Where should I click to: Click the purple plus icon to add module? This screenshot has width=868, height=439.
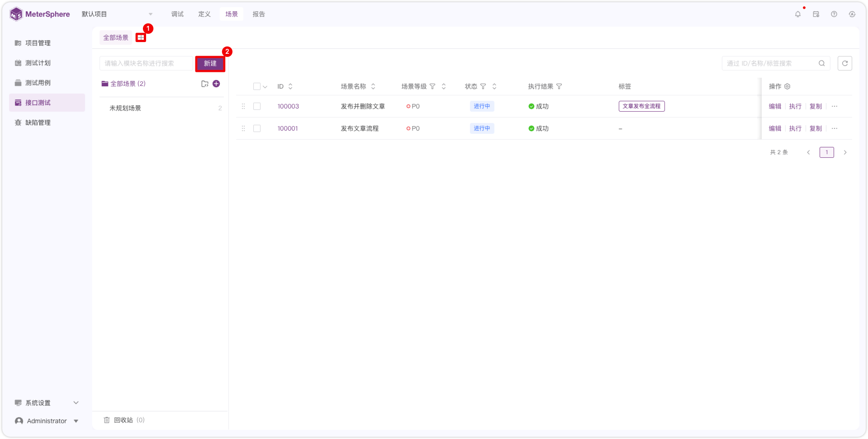point(216,84)
